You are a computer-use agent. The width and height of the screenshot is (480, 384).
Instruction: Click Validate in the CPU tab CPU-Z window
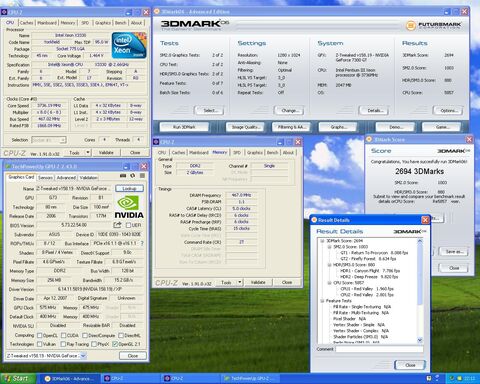click(106, 152)
